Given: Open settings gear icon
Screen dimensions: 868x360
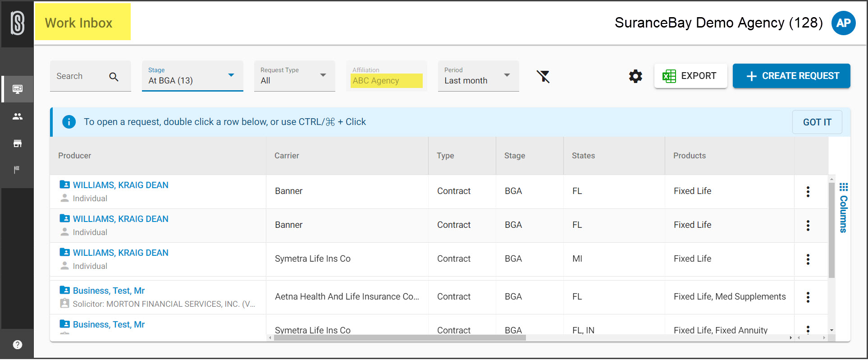Looking at the screenshot, I should pyautogui.click(x=635, y=76).
